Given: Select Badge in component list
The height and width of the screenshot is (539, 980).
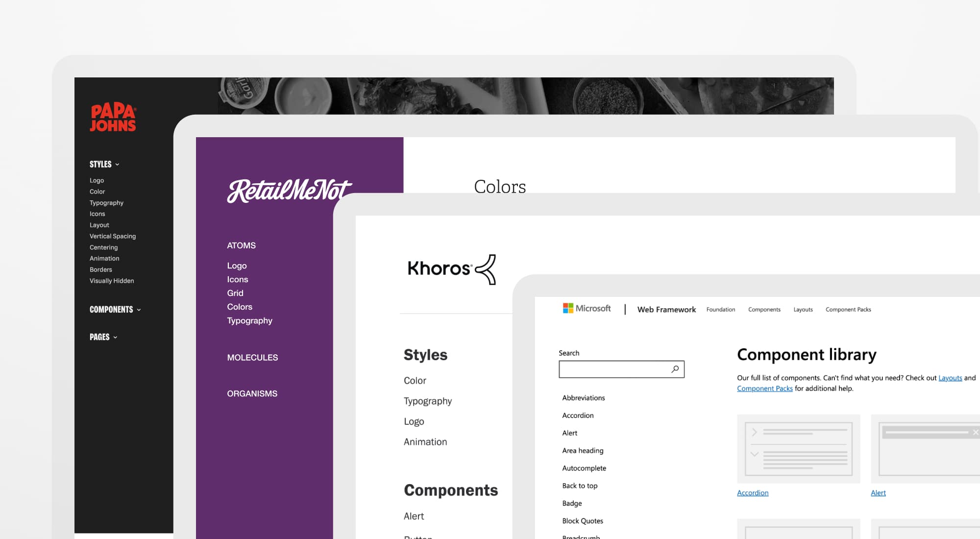Looking at the screenshot, I should (572, 504).
